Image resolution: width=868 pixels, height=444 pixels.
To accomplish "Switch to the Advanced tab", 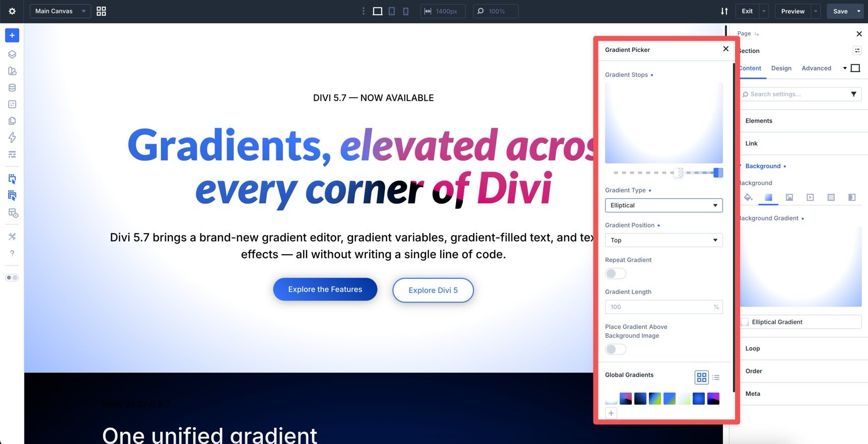I will coord(816,68).
